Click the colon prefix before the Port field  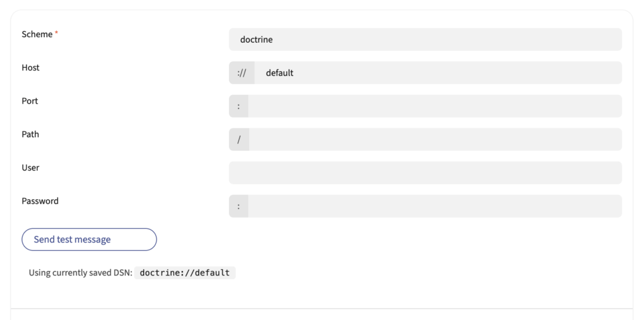point(238,106)
